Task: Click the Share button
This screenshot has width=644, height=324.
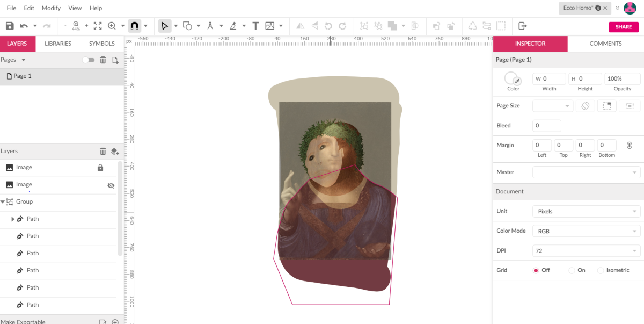Action: click(x=624, y=27)
